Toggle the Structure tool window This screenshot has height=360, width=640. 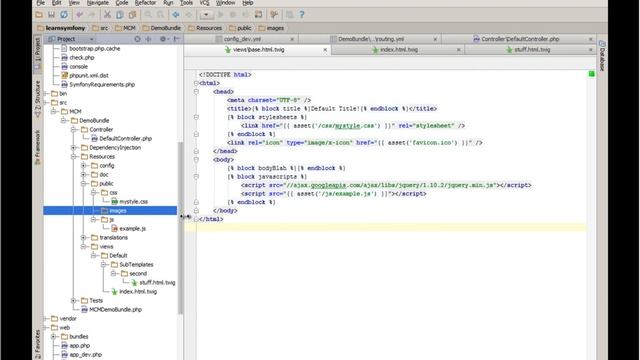coord(38,99)
